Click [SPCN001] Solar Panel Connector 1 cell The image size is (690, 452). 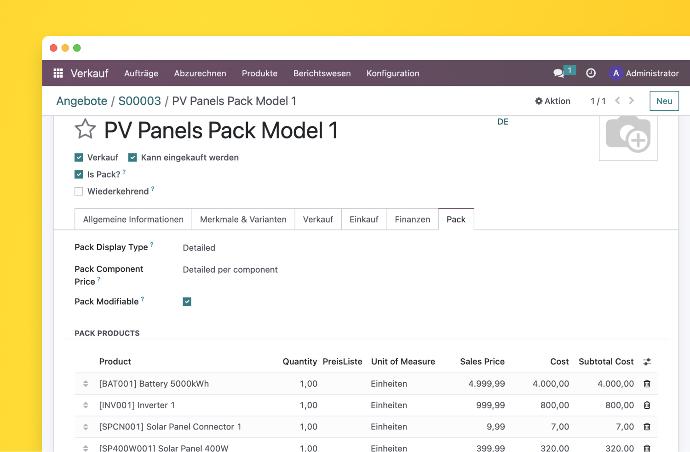pyautogui.click(x=170, y=426)
